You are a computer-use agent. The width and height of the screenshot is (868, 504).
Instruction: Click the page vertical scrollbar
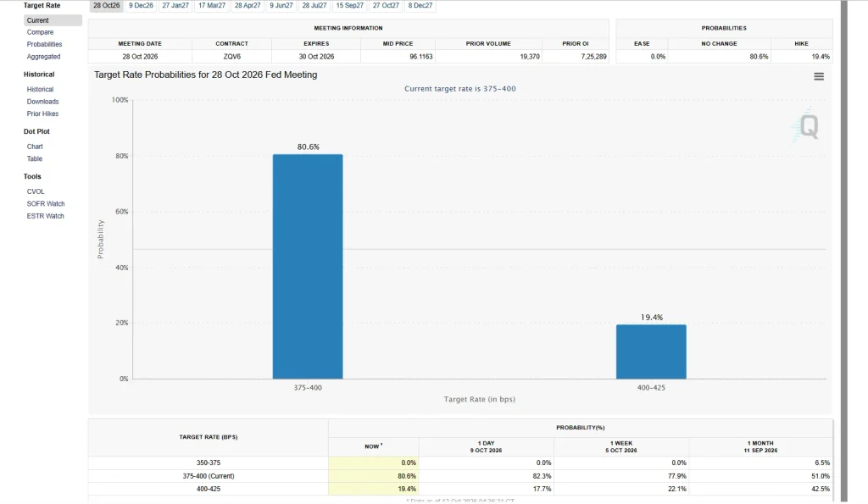(x=844, y=252)
